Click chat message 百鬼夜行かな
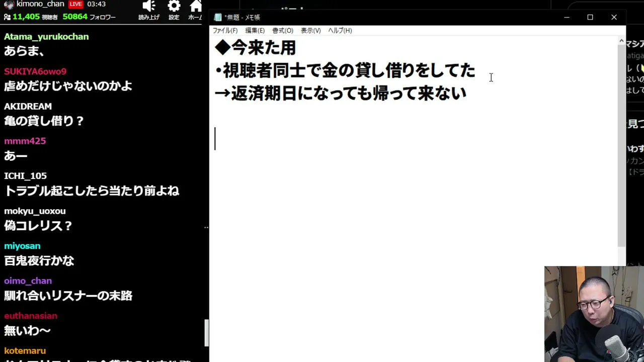The width and height of the screenshot is (644, 362). [39, 260]
